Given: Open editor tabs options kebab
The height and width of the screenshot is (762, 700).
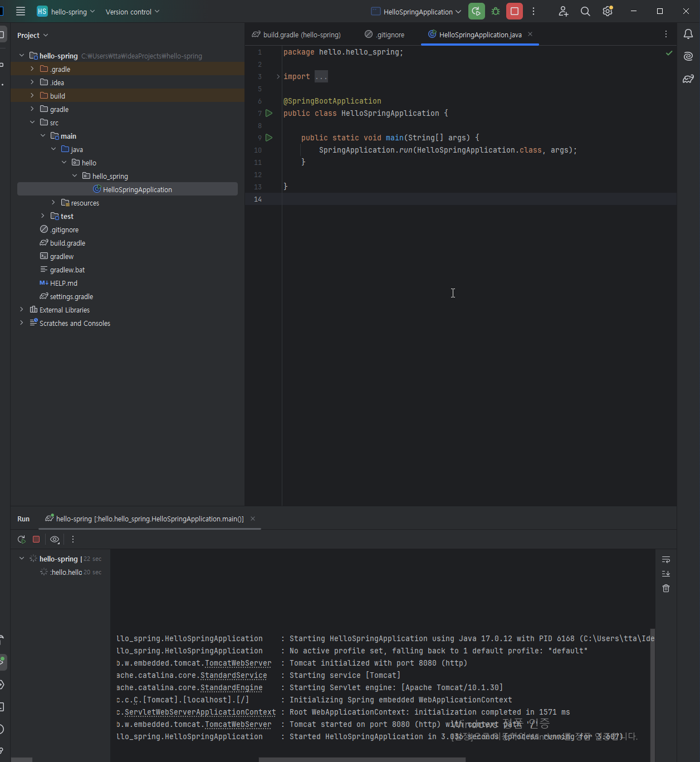Looking at the screenshot, I should (666, 35).
